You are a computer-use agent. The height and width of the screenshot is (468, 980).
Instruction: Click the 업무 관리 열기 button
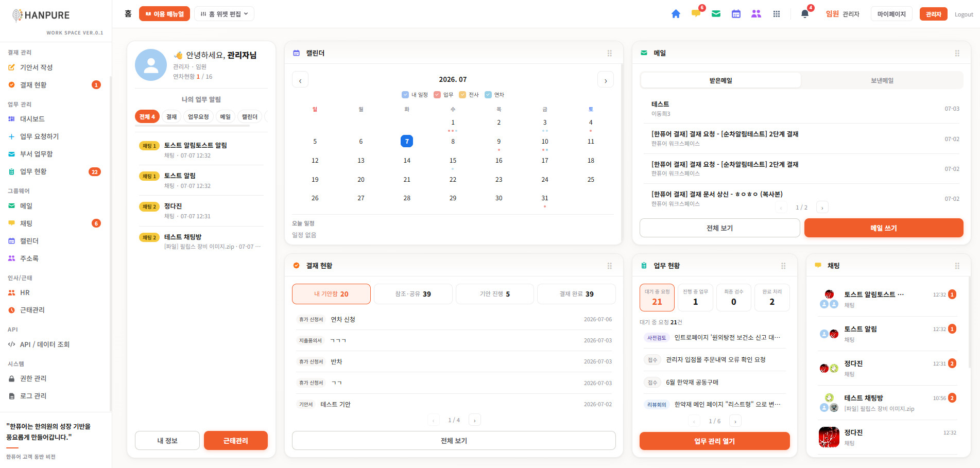pyautogui.click(x=715, y=441)
